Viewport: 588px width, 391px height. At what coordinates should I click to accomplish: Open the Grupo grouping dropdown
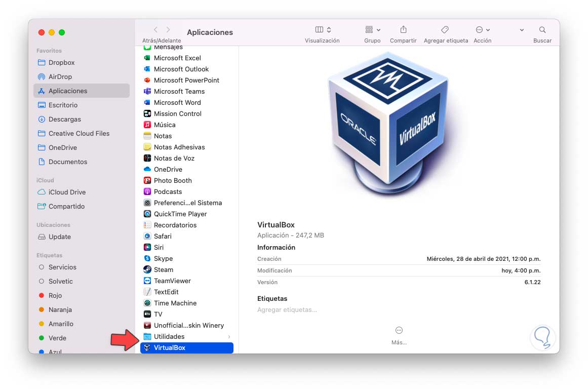(373, 29)
